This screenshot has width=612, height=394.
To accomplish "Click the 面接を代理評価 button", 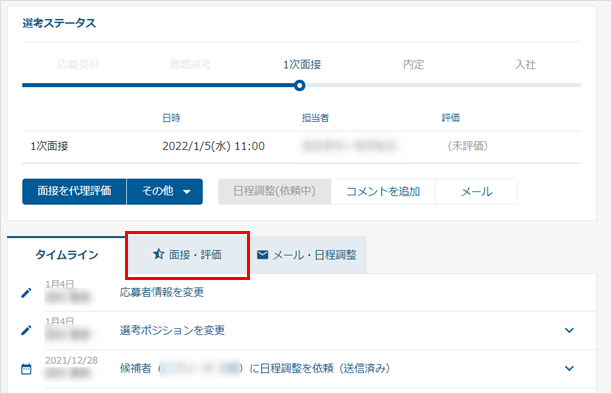I will pyautogui.click(x=74, y=191).
